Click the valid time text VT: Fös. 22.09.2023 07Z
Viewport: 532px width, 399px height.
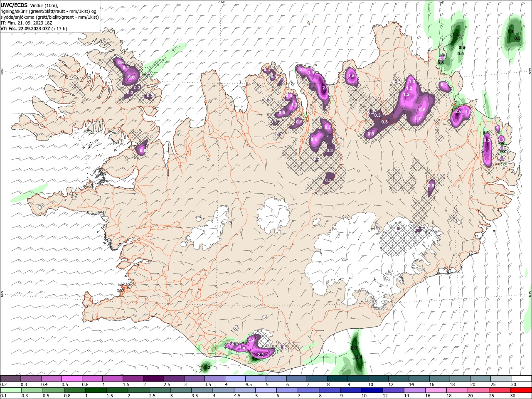pyautogui.click(x=25, y=29)
